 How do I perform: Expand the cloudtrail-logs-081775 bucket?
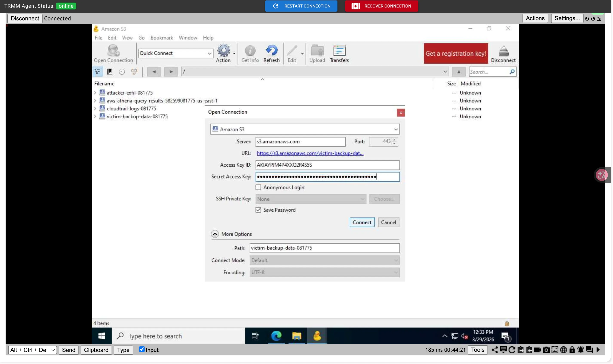(95, 109)
